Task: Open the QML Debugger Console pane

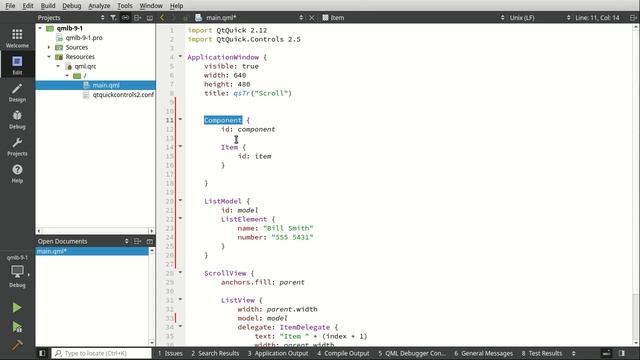Action: (412, 353)
